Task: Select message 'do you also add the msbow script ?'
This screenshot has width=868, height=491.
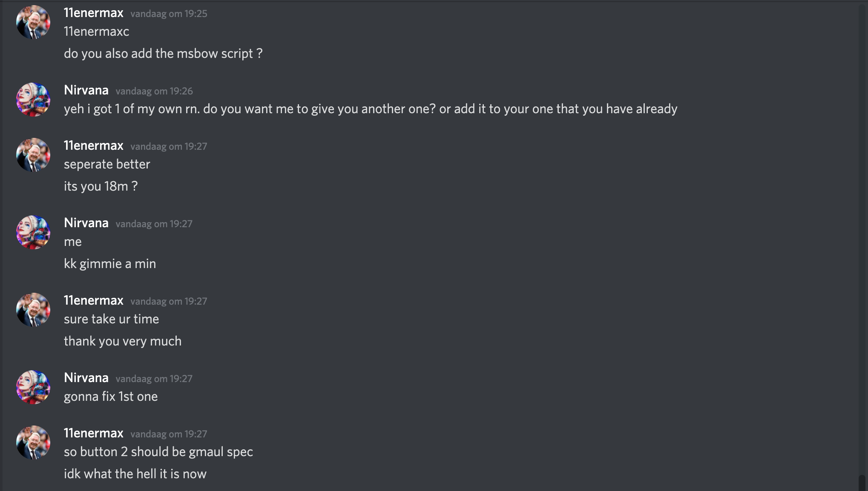Action: coord(163,54)
